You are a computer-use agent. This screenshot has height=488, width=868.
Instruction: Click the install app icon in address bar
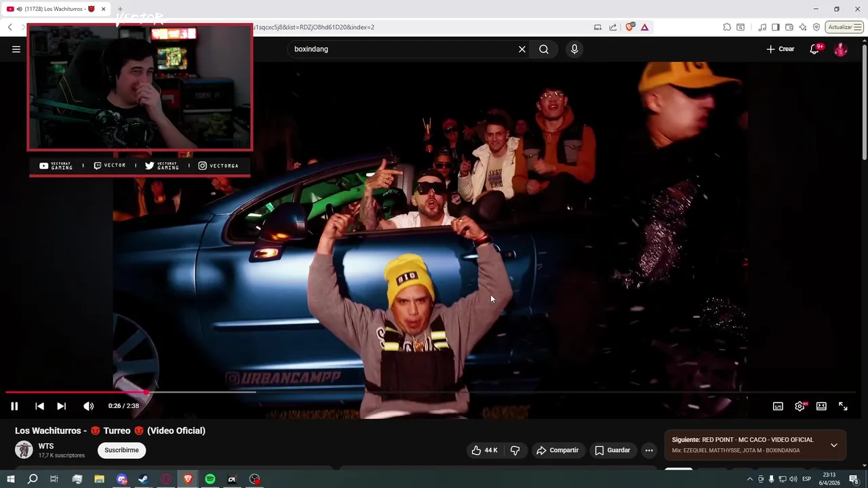(597, 27)
